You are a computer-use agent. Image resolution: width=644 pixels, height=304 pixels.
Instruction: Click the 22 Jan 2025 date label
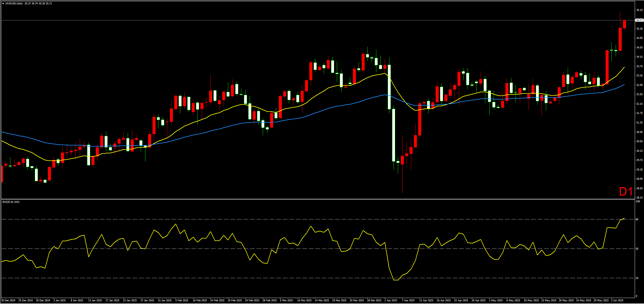pyautogui.click(x=130, y=300)
